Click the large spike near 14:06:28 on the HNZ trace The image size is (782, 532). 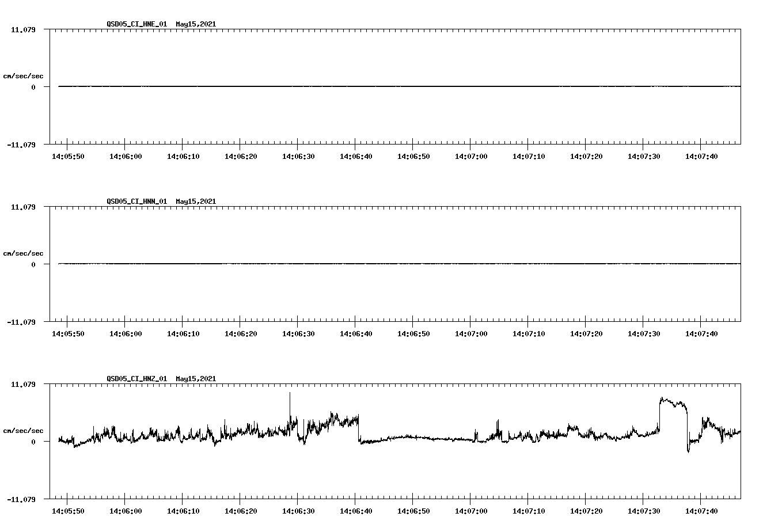click(290, 397)
